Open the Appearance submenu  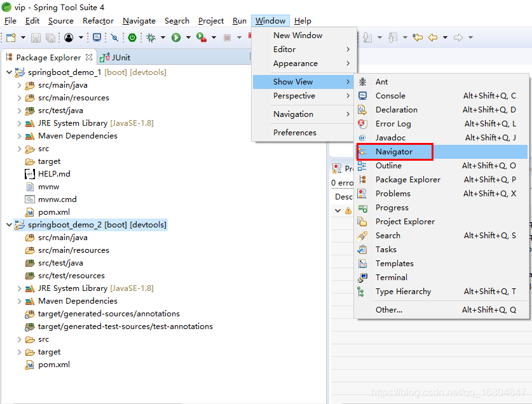click(x=303, y=64)
